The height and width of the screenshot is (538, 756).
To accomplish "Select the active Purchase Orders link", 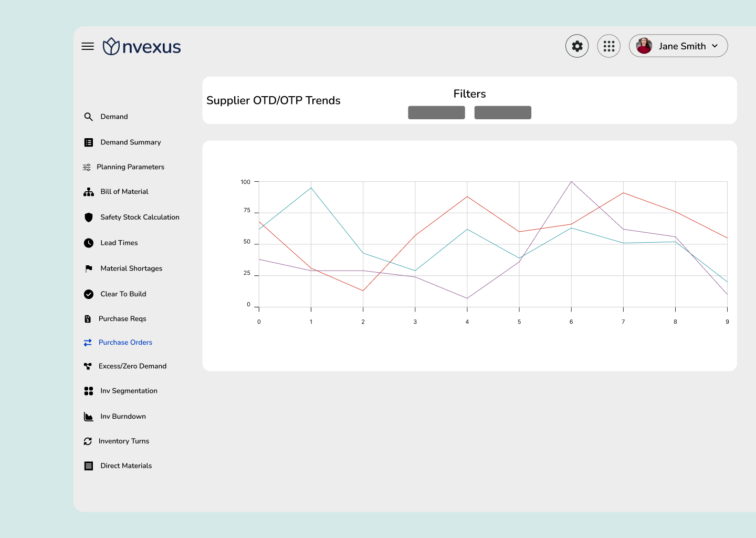I will pos(125,343).
